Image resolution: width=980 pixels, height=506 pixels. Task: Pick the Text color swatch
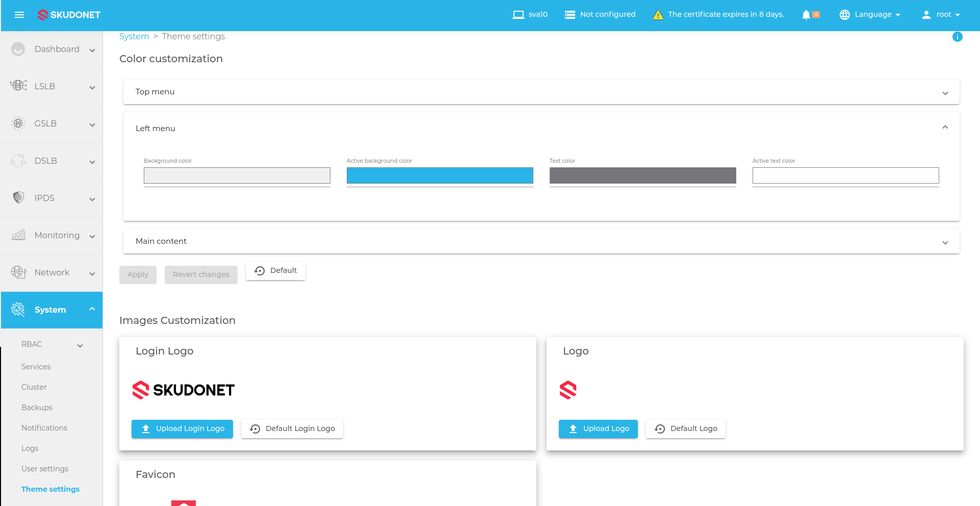[x=643, y=175]
